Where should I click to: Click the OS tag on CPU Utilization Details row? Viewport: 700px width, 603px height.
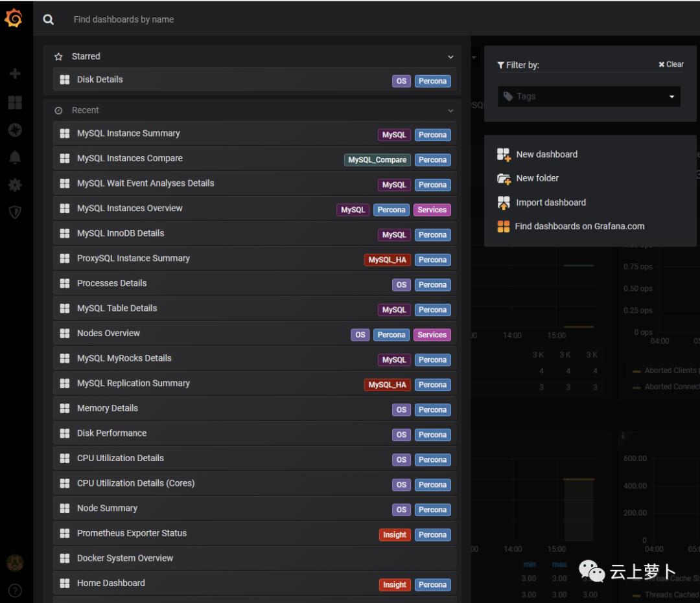(401, 460)
